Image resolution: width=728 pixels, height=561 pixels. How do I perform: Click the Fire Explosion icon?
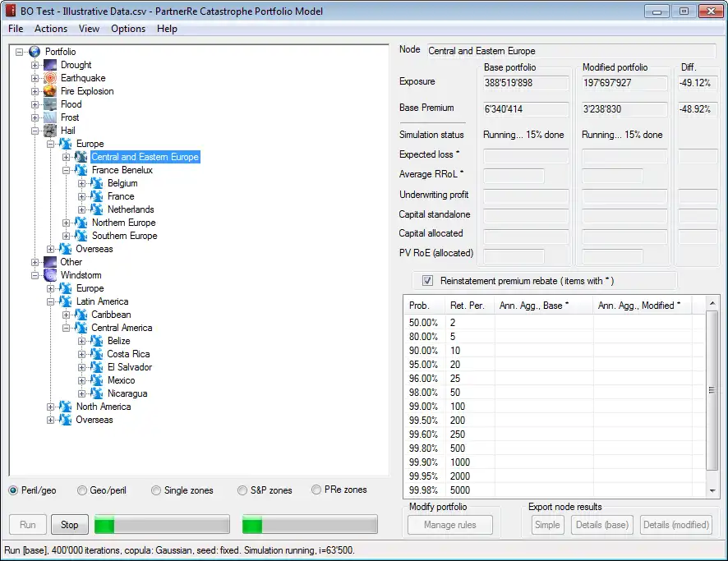pos(50,91)
